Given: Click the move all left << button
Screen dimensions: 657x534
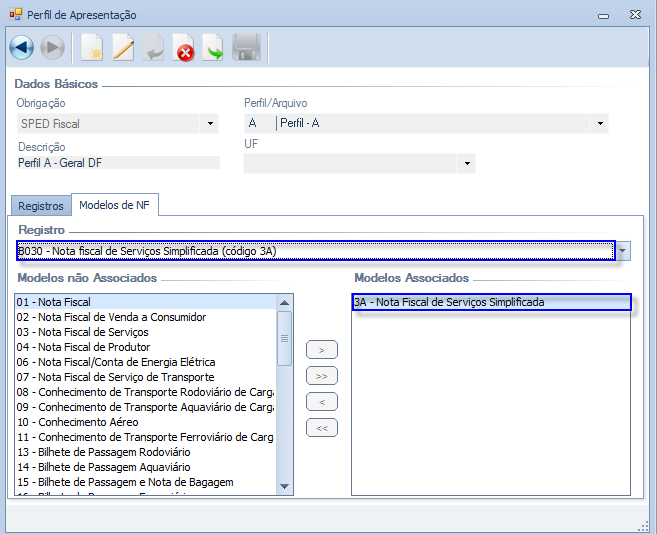Looking at the screenshot, I should [x=321, y=428].
